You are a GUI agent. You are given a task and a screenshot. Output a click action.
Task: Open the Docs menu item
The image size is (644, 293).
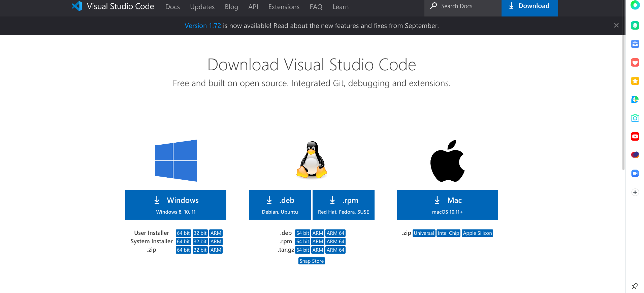click(172, 7)
